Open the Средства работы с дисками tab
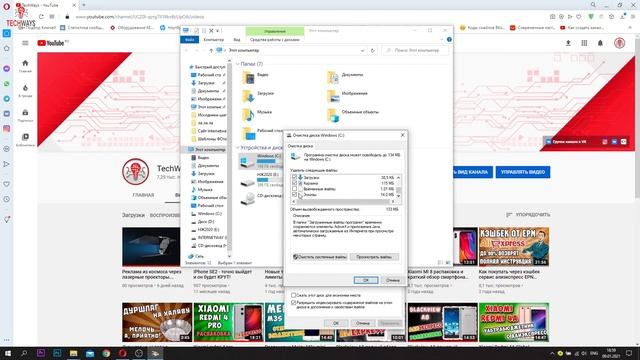 pos(275,40)
